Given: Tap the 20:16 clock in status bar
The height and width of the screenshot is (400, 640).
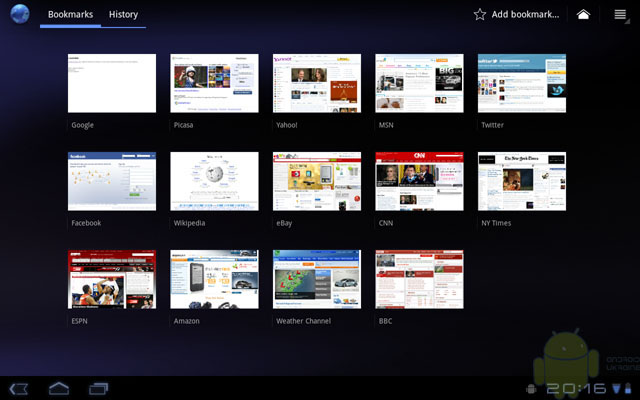Looking at the screenshot, I should 576,389.
